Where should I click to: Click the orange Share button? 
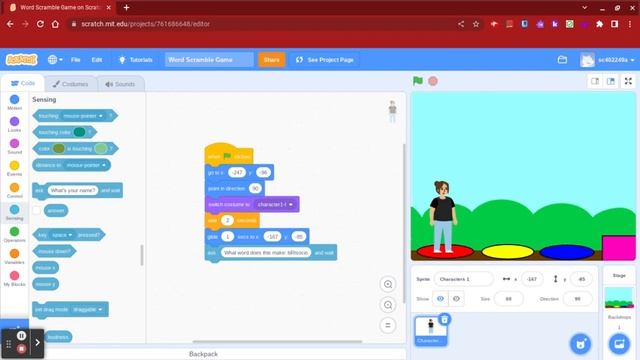tap(271, 60)
